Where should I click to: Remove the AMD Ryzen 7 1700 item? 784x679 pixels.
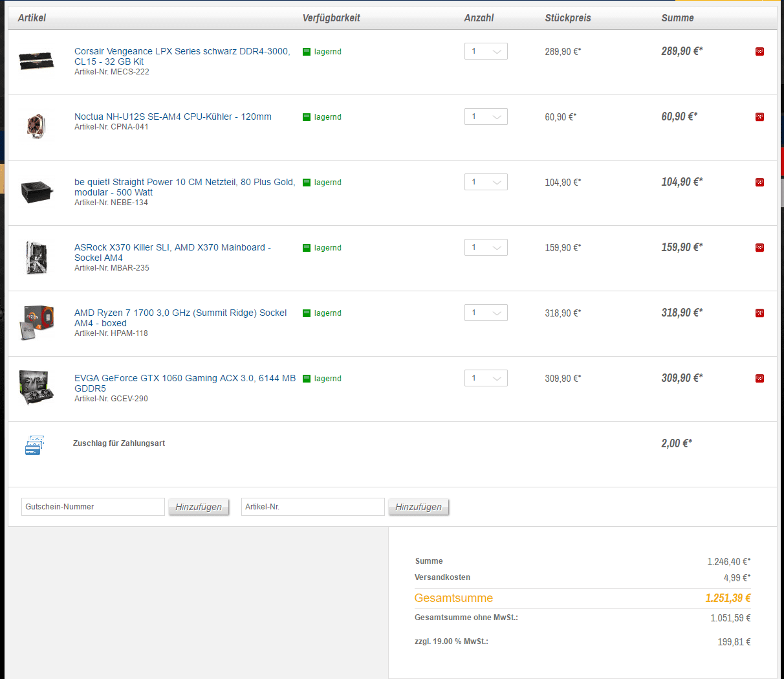point(759,313)
